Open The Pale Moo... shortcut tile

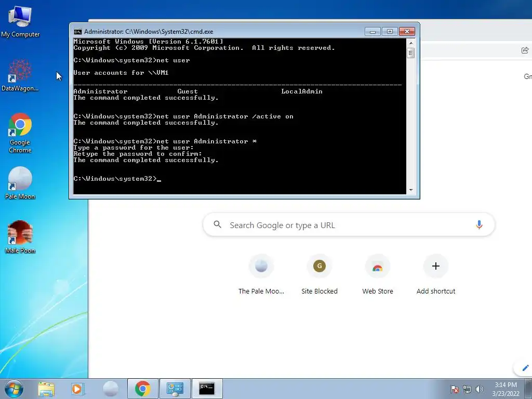[x=261, y=275]
